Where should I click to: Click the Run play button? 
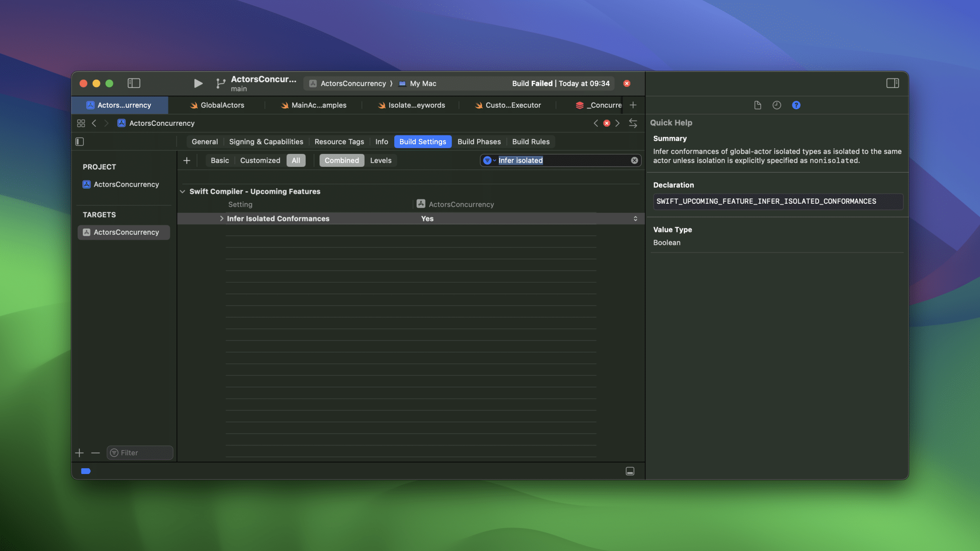[198, 84]
